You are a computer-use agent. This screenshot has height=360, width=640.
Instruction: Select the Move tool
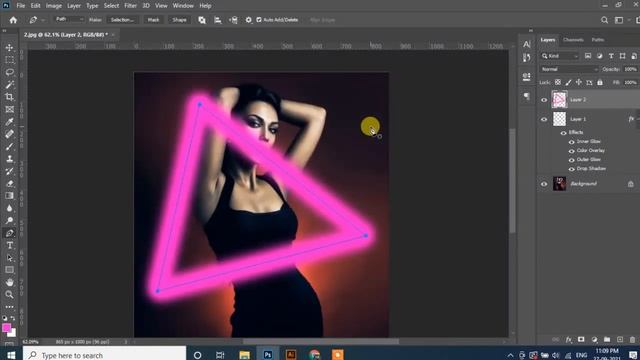click(x=9, y=48)
